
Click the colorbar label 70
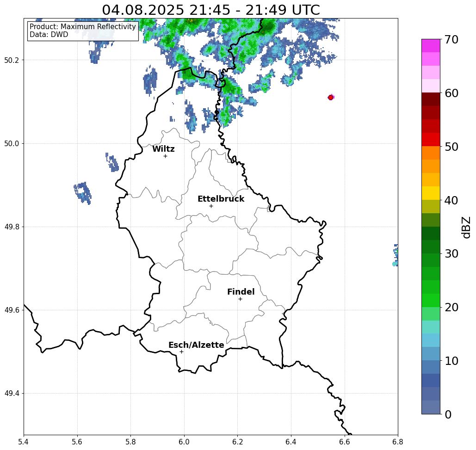click(x=451, y=40)
